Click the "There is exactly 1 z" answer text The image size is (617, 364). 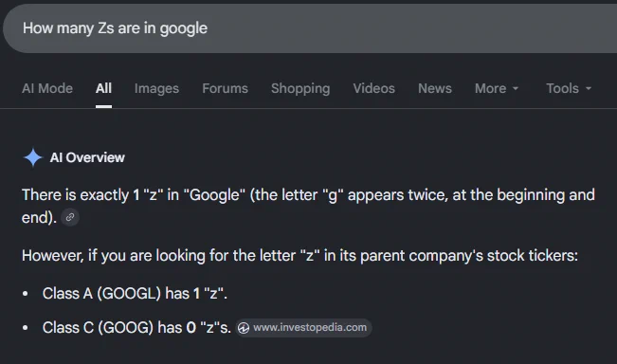(x=308, y=206)
